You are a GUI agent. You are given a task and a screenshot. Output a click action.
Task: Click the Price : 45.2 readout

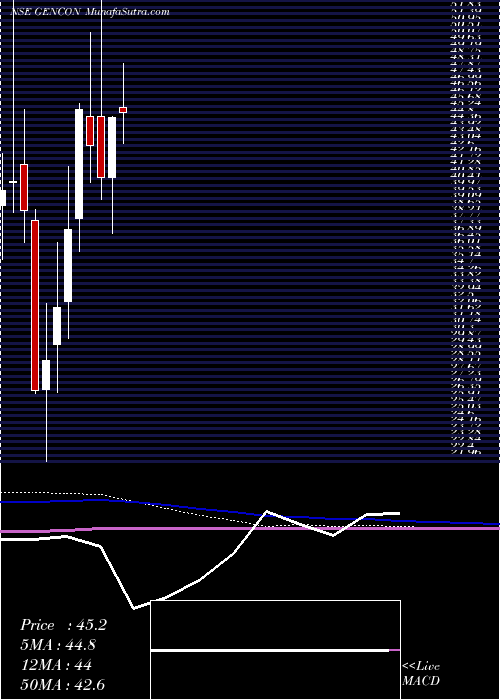(63, 625)
